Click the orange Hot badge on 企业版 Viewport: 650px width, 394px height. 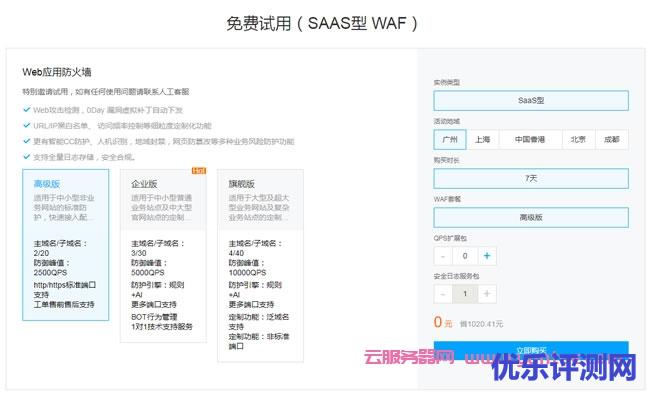click(x=199, y=170)
